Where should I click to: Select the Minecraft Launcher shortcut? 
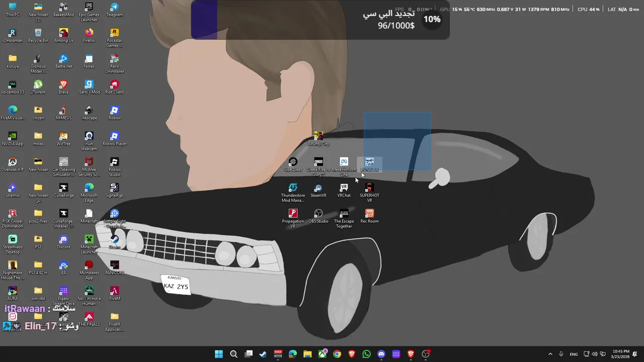89,244
